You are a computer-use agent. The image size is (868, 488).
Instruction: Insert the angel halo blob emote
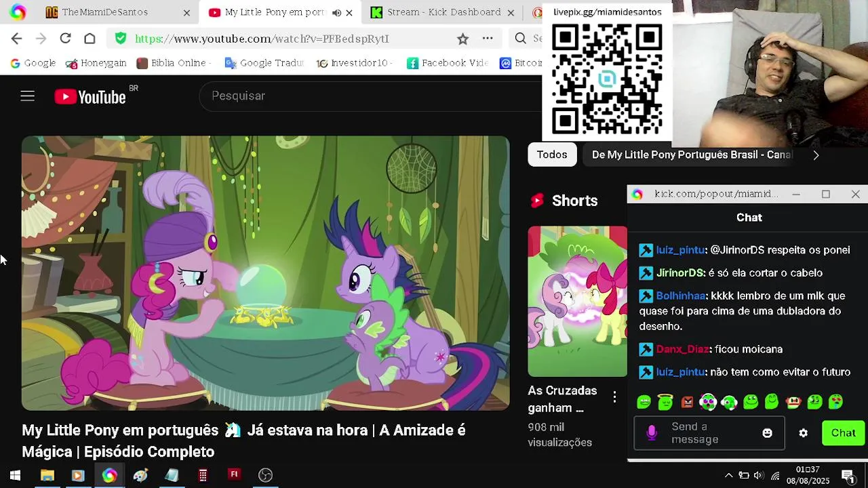pos(665,403)
